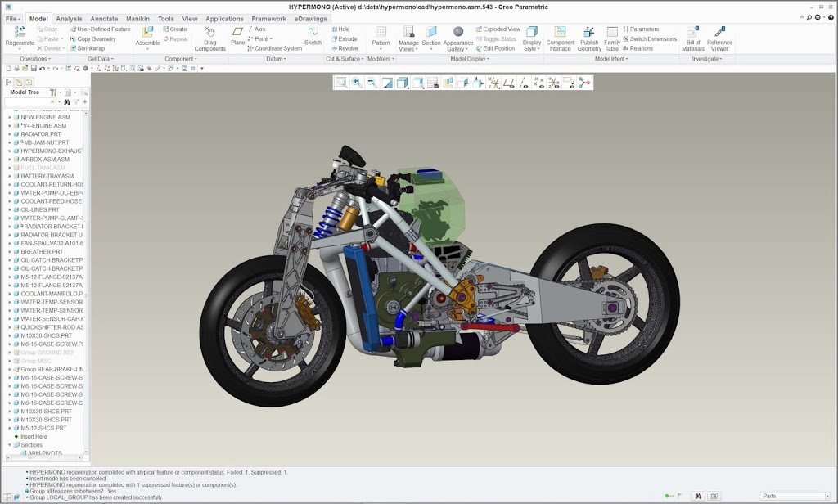Open the Sketch tool

click(313, 33)
